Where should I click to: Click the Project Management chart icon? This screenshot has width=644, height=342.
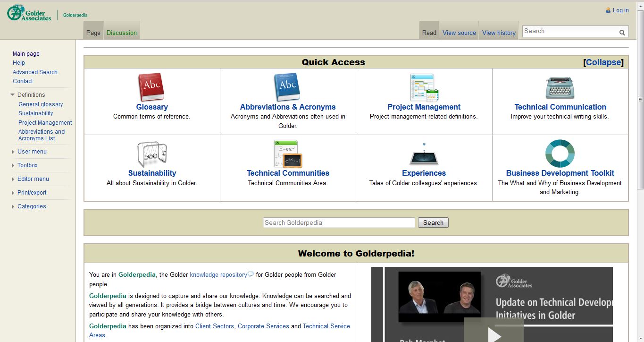(x=424, y=88)
